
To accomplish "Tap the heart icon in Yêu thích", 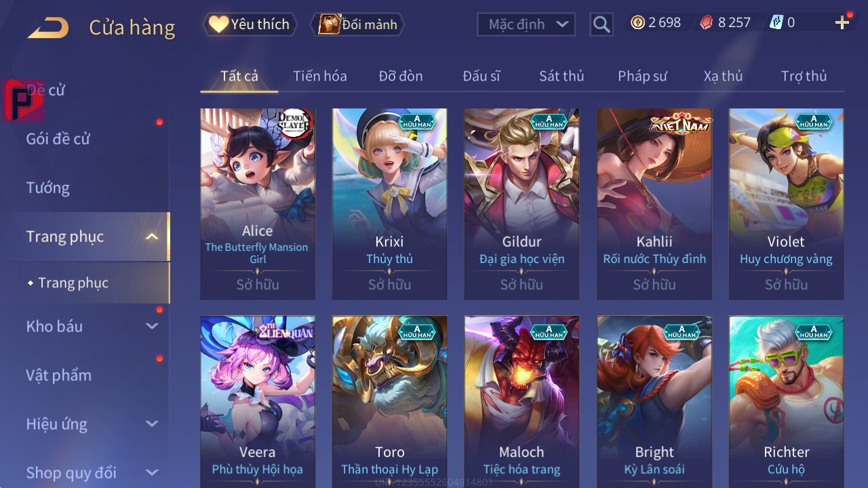I will [218, 24].
